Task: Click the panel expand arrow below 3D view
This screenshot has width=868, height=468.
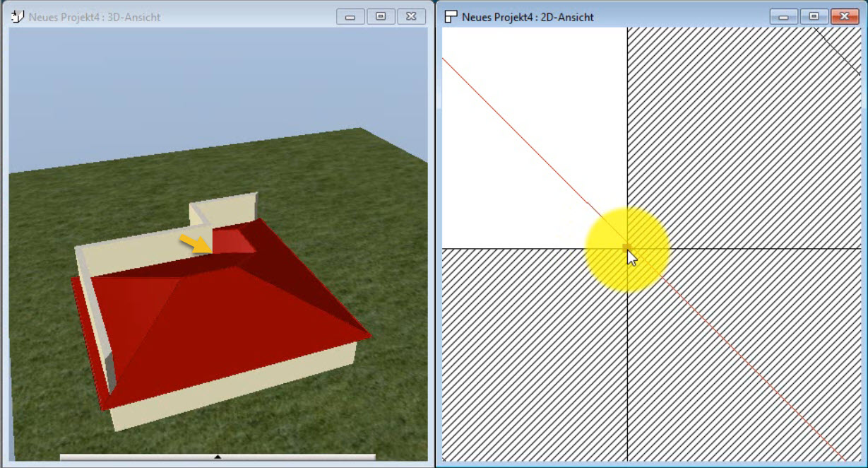Action: [218, 457]
